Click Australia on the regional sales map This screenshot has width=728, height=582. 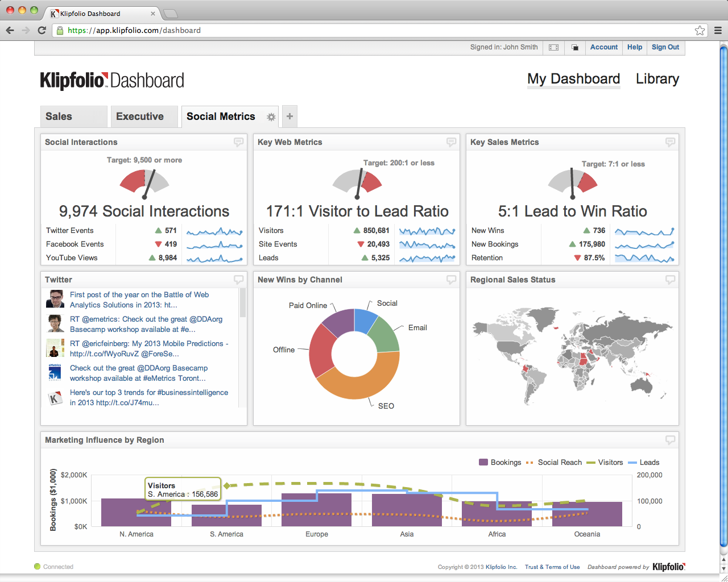pyautogui.click(x=642, y=384)
